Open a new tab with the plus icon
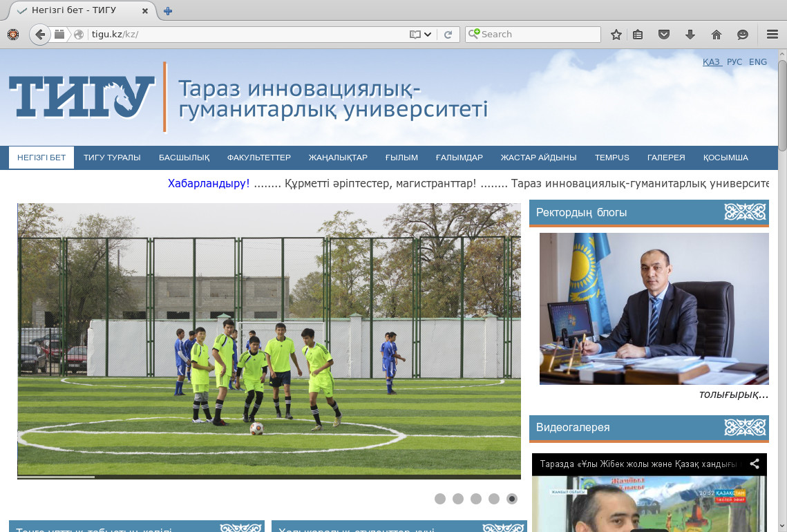 (x=168, y=10)
